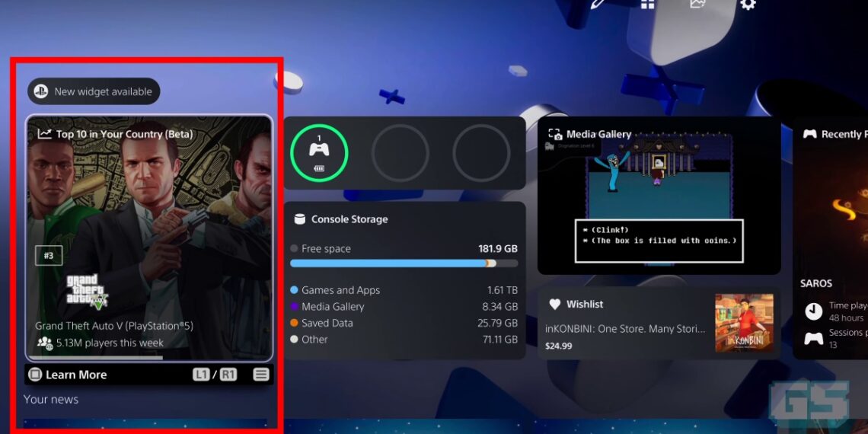Open the Recently played widget heading

[x=844, y=134]
